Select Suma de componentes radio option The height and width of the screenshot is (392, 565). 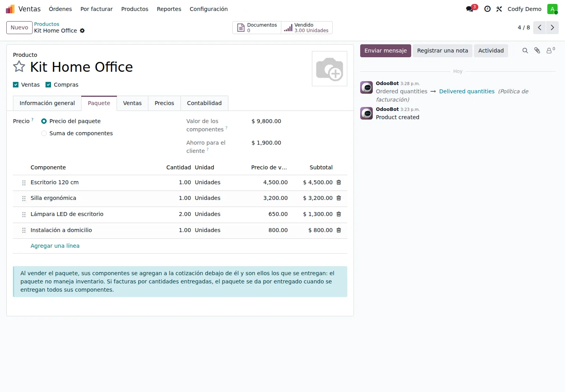tap(44, 133)
